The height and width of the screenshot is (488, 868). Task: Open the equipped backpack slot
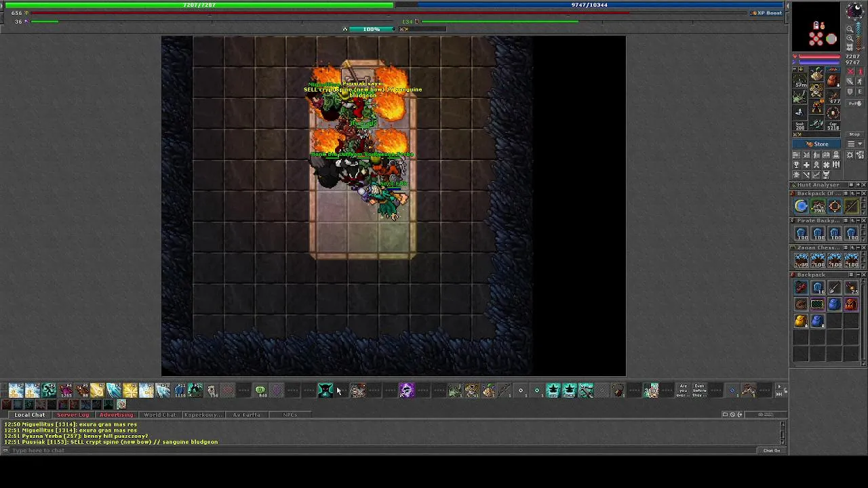point(833,80)
